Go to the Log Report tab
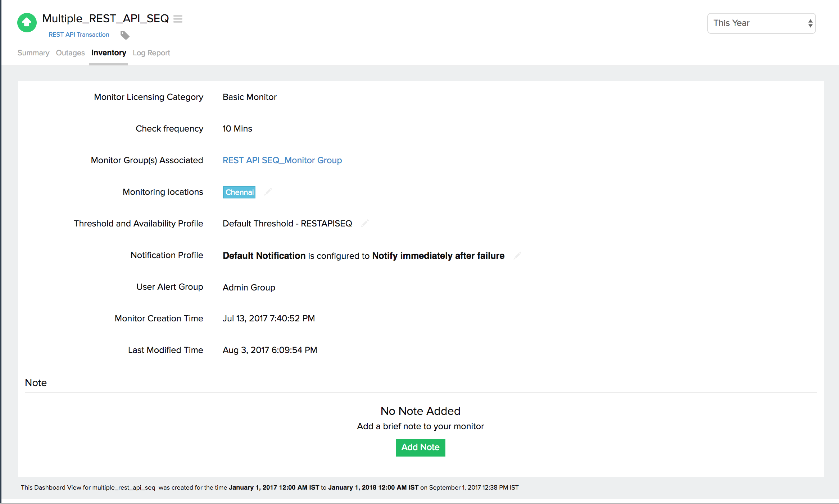The width and height of the screenshot is (839, 504). (x=151, y=53)
